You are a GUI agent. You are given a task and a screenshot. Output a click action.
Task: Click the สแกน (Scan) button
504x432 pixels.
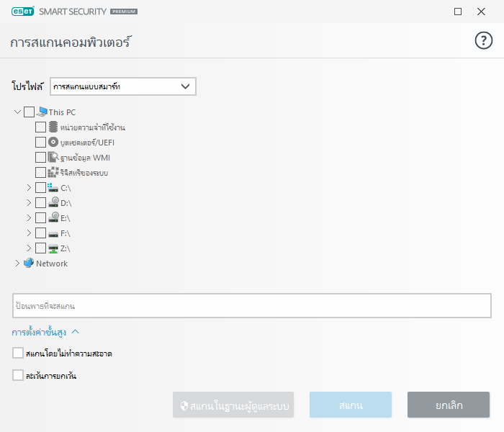[x=351, y=405]
